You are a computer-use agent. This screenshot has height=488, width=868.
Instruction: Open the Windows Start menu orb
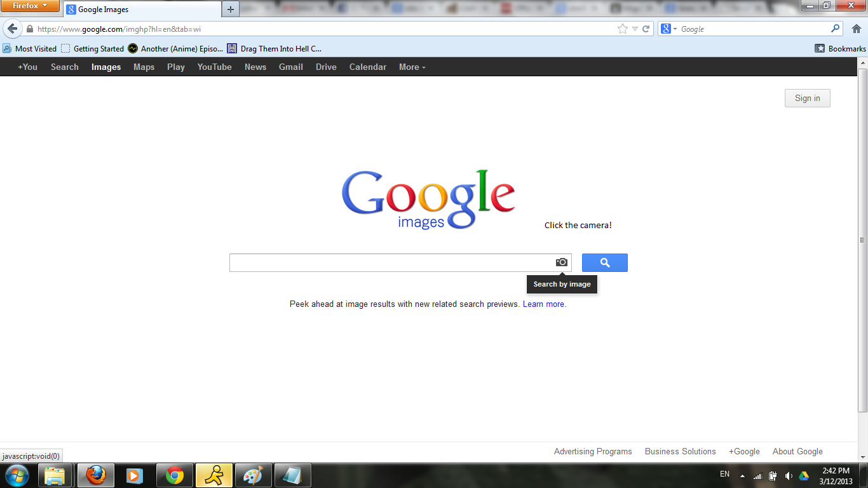tap(17, 475)
